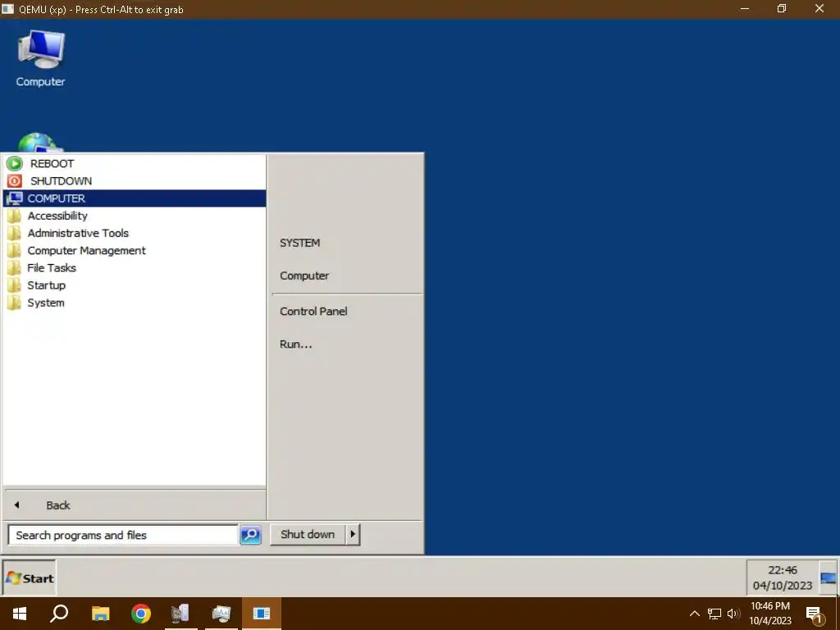Click the Search programs and files field
This screenshot has width=840, height=630.
[123, 535]
